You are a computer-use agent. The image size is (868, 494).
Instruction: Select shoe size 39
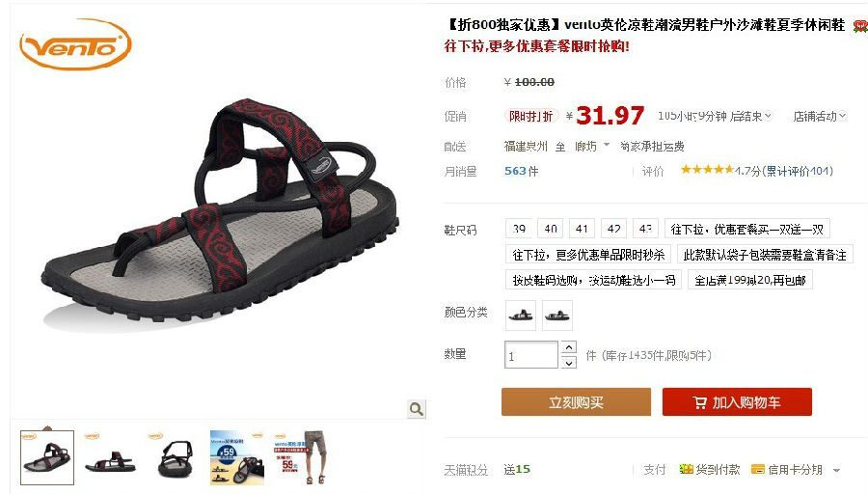[x=519, y=229]
